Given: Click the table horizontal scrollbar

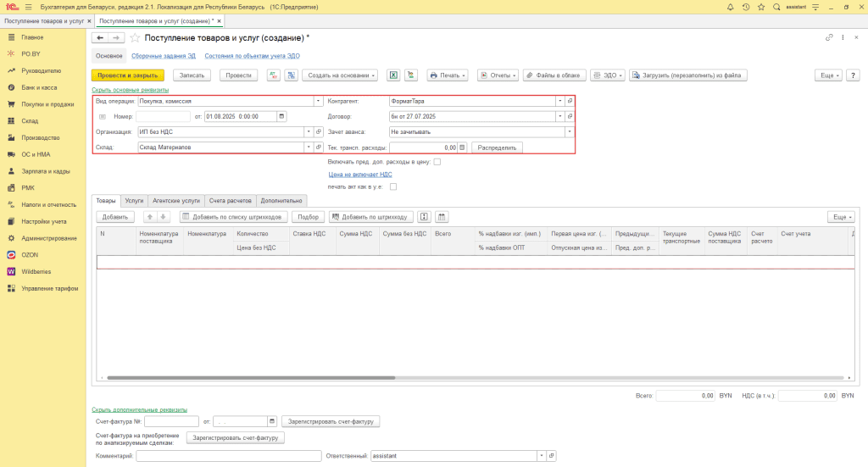Looking at the screenshot, I should click(x=251, y=378).
